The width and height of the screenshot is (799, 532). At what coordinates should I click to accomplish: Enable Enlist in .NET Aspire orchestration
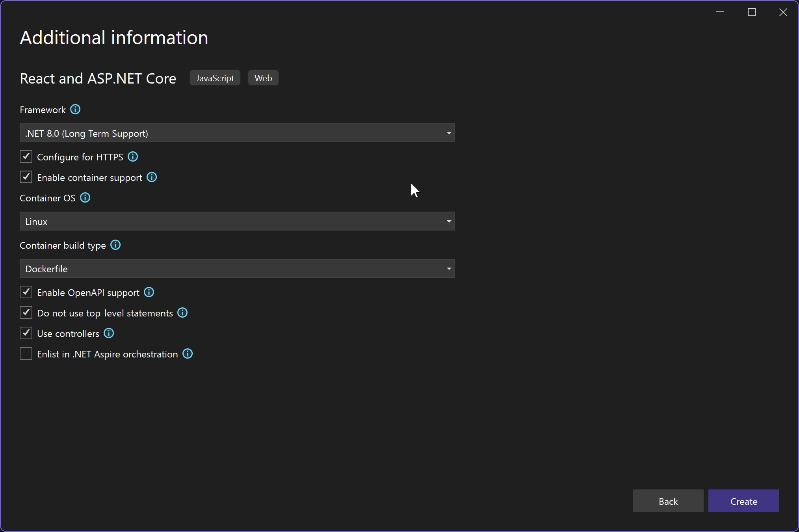coord(26,353)
